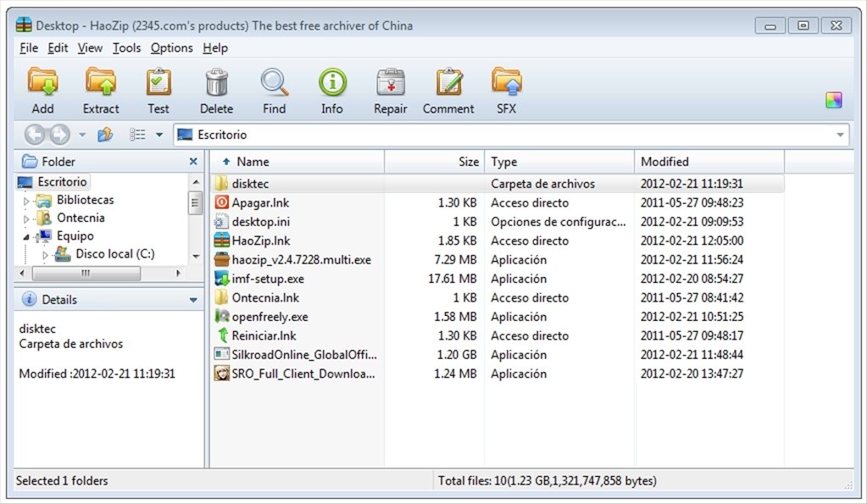The width and height of the screenshot is (867, 504).
Task: Expand the Bibliotecas tree node
Action: tap(26, 201)
